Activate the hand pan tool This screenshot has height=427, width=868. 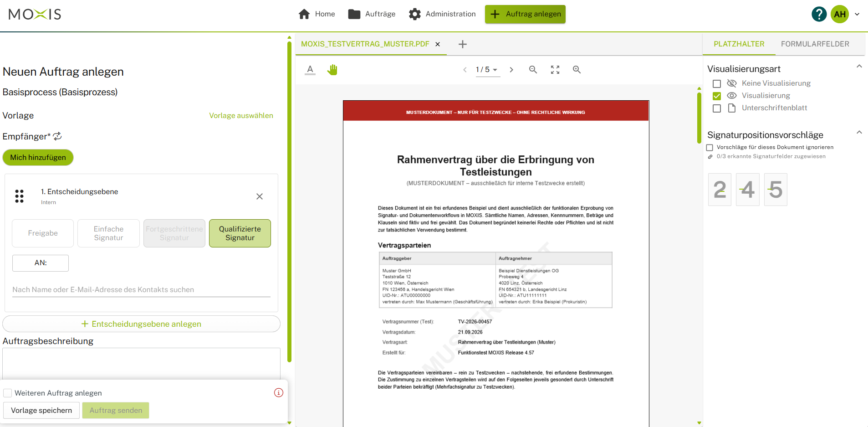point(332,70)
